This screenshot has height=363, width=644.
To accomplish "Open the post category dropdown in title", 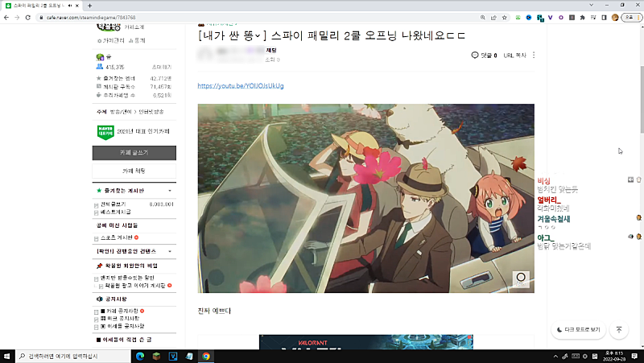I will (x=257, y=36).
